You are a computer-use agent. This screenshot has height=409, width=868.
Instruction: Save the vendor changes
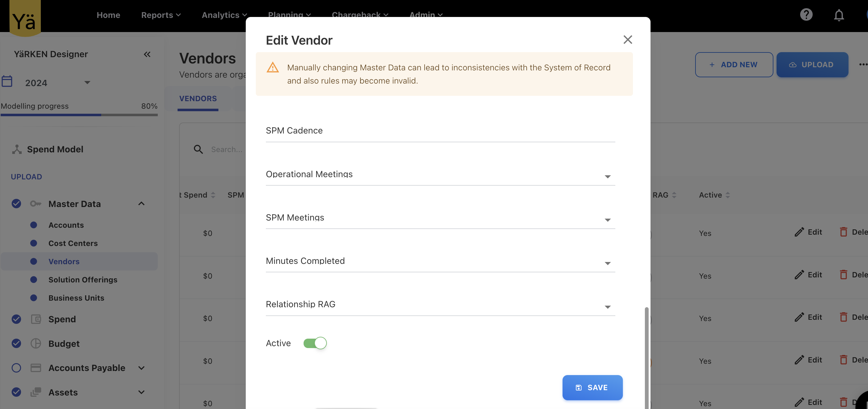click(592, 387)
